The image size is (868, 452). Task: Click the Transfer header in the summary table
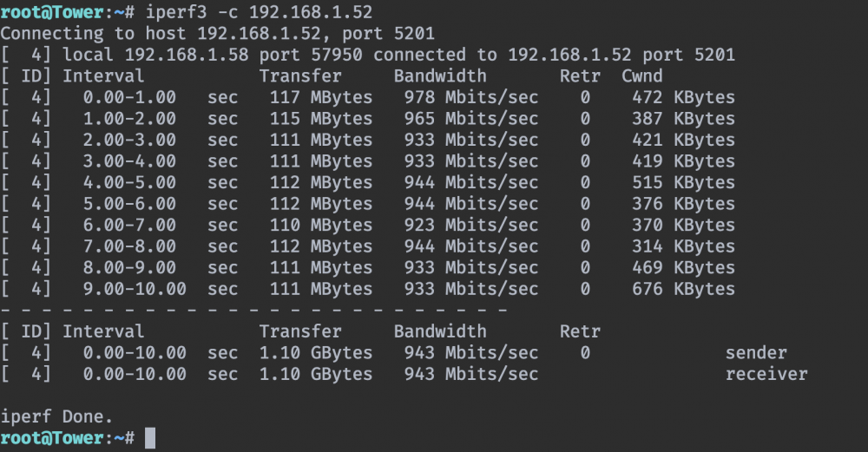pos(300,332)
